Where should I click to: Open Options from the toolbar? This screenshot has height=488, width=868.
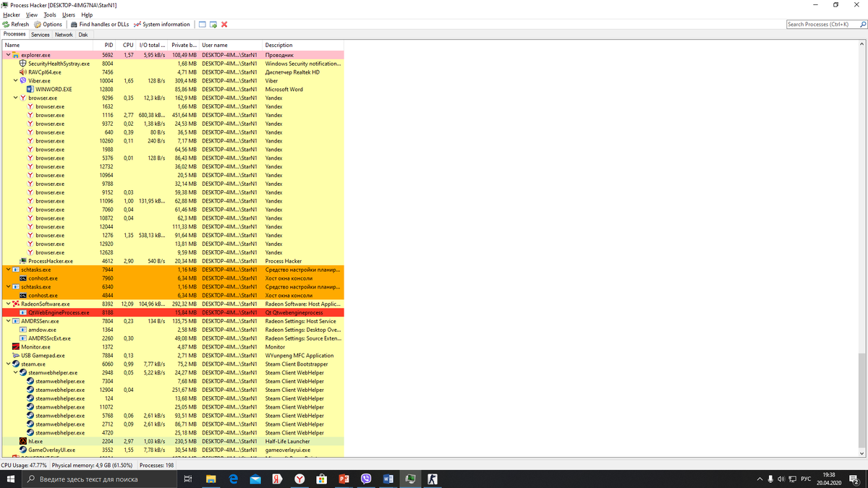[48, 25]
